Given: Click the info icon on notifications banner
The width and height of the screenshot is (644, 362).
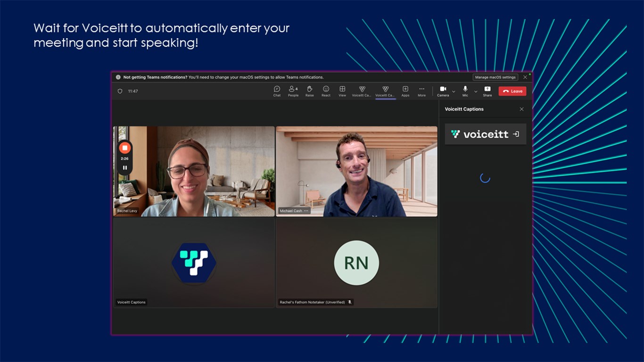Looking at the screenshot, I should click(x=118, y=77).
